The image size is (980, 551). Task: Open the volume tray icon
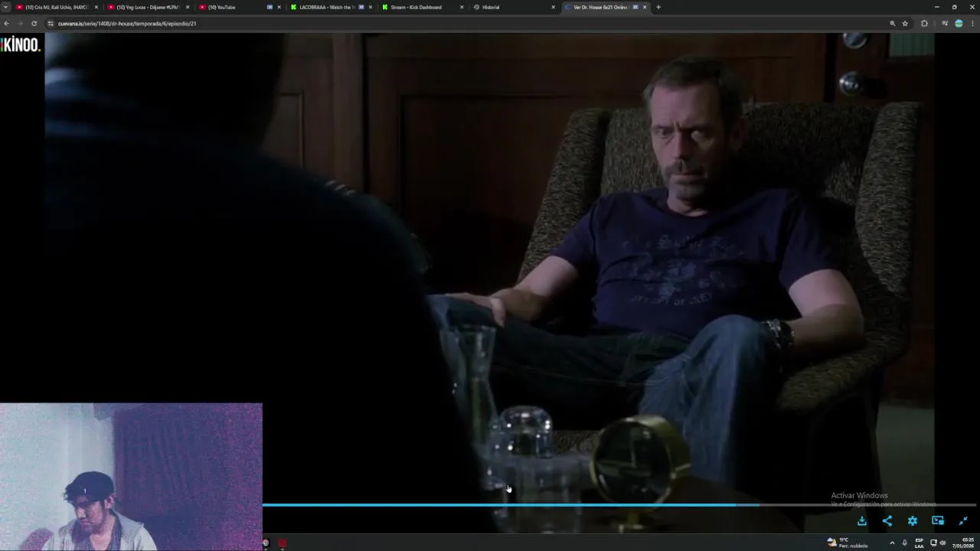(x=942, y=543)
